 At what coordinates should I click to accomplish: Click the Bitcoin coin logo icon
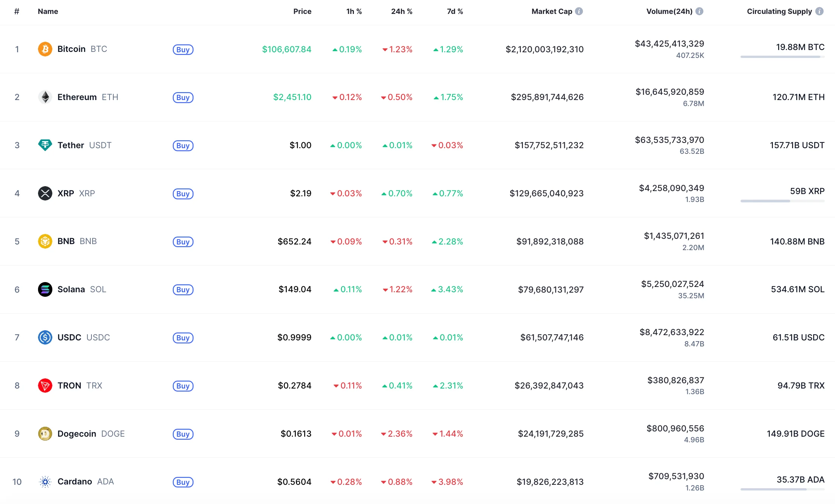click(45, 49)
